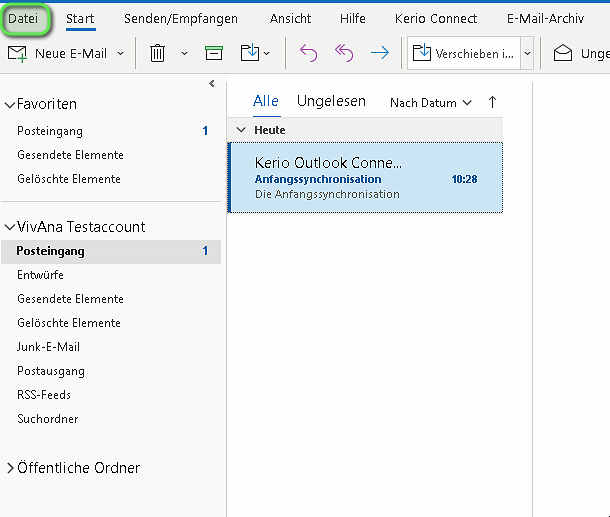Switch to the Senden/Empfangen tab
The height and width of the screenshot is (517, 610).
pos(181,18)
